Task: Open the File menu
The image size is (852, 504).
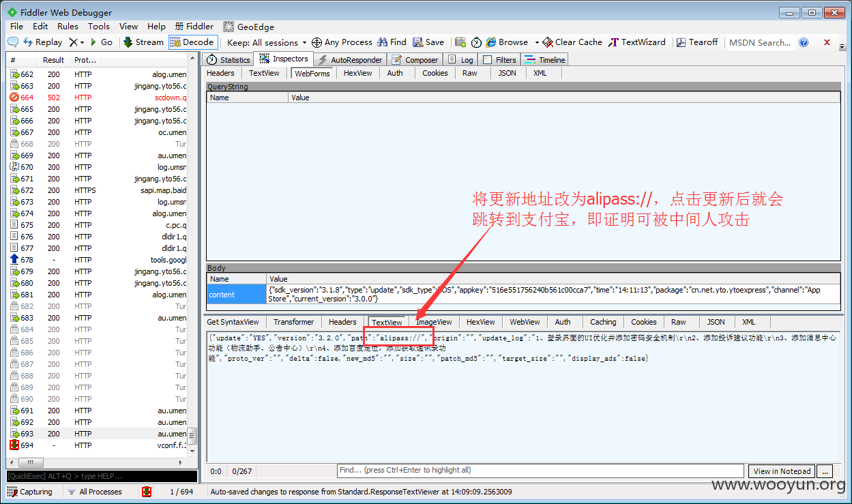Action: pos(17,27)
